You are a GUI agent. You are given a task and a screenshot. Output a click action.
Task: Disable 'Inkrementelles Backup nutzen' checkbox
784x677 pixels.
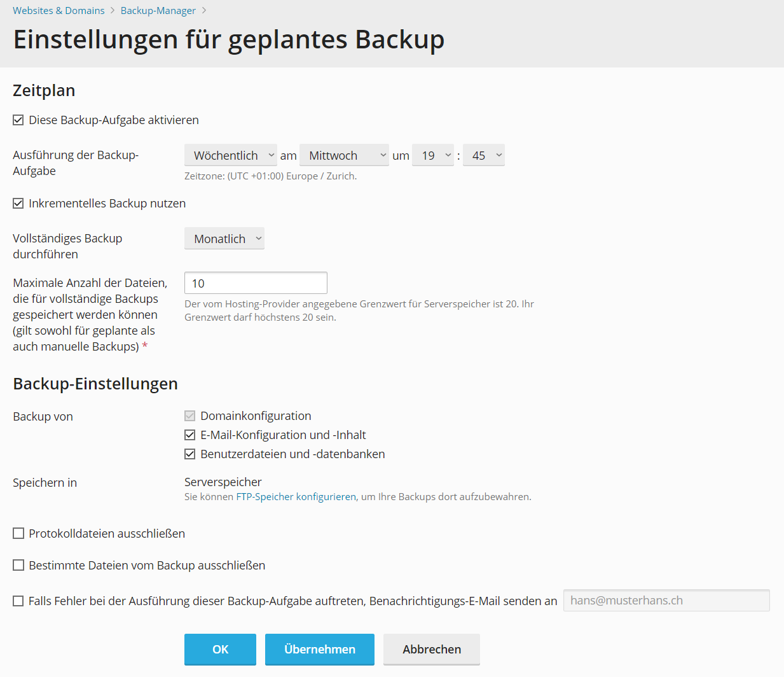tap(18, 204)
